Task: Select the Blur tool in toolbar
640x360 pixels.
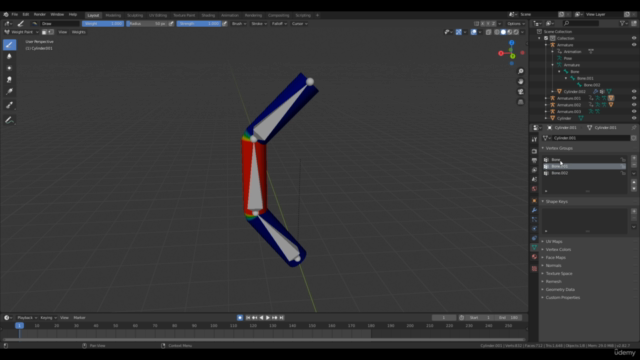Action: (9, 56)
